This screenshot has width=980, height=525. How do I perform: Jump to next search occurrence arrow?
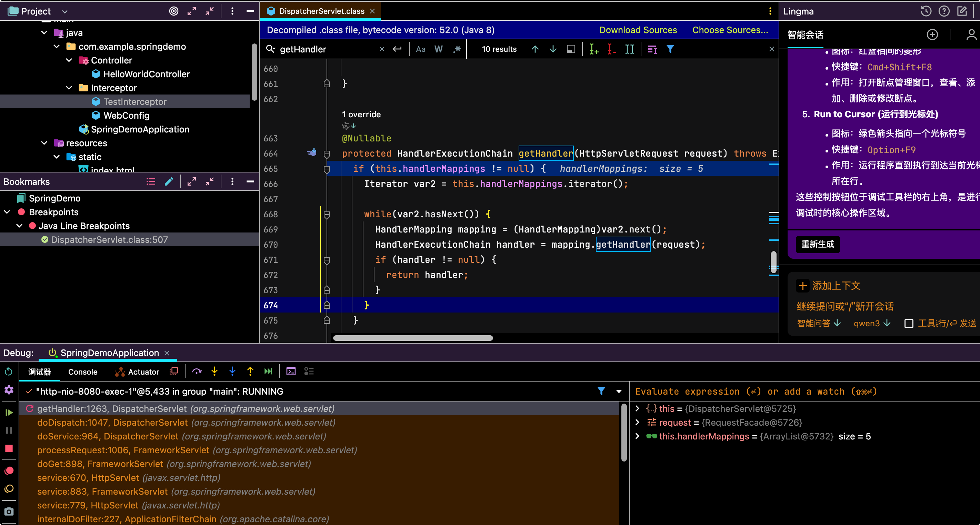point(553,49)
